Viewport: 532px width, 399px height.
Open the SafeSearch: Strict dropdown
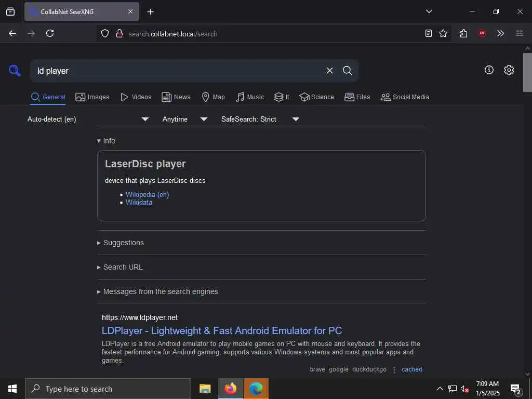[x=260, y=119]
